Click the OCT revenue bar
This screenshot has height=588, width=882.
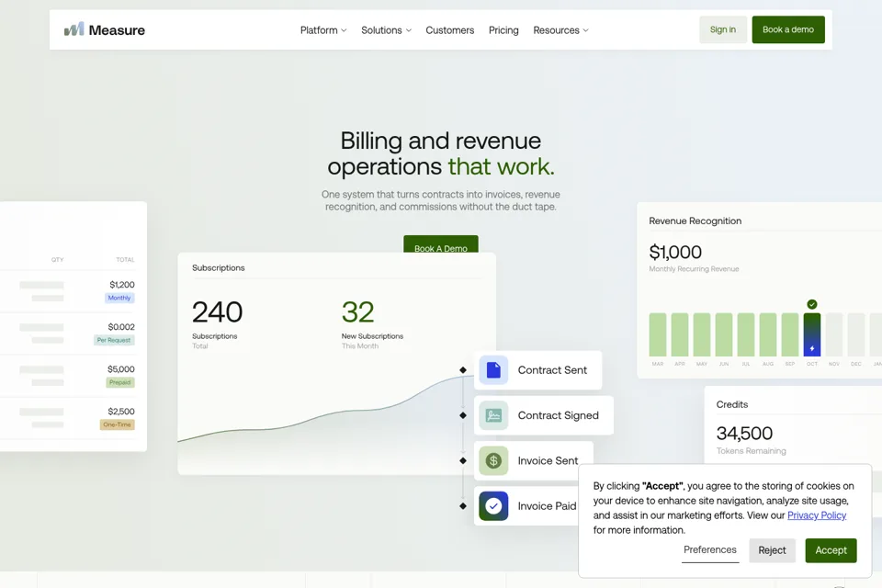811,334
